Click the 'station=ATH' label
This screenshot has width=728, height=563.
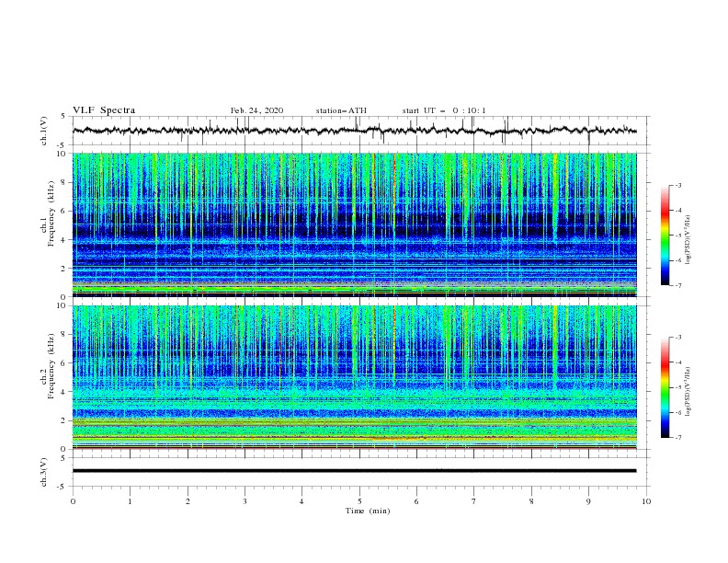[341, 110]
